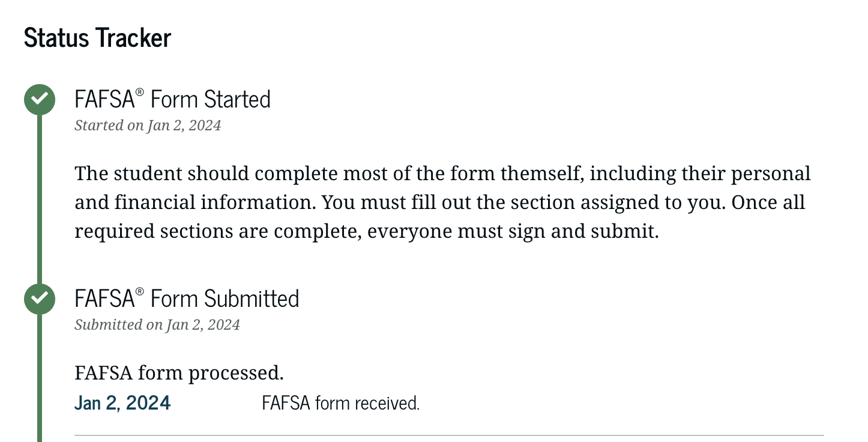This screenshot has width=868, height=442.
Task: Click the registered symbol in Form Started title
Action: pyautogui.click(x=140, y=92)
